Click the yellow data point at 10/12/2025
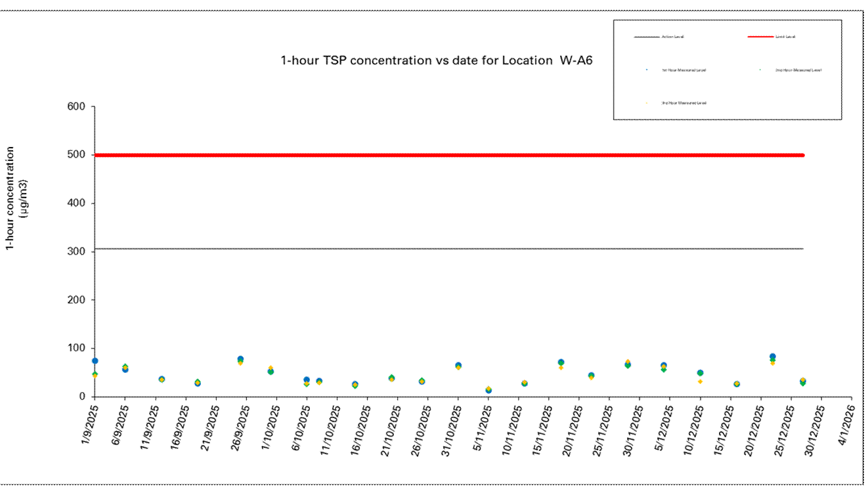Image resolution: width=868 pixels, height=497 pixels. click(x=700, y=381)
